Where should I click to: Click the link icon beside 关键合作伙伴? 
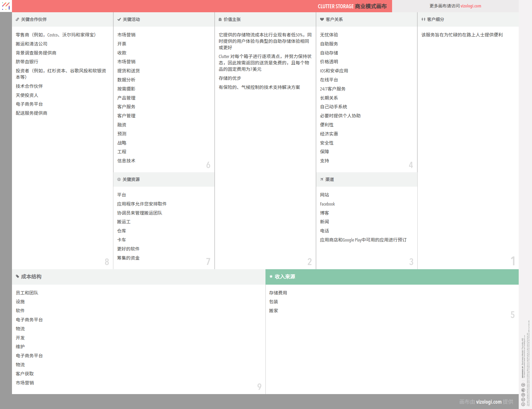(x=17, y=19)
